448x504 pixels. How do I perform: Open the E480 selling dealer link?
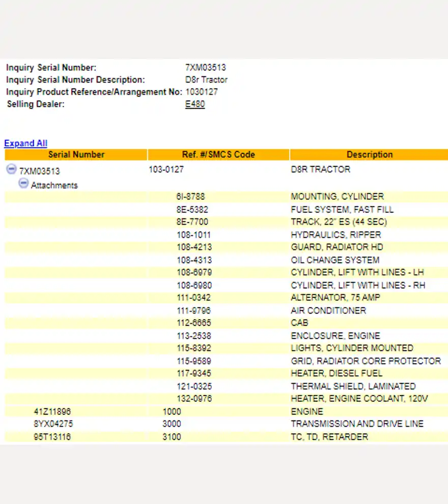[195, 104]
